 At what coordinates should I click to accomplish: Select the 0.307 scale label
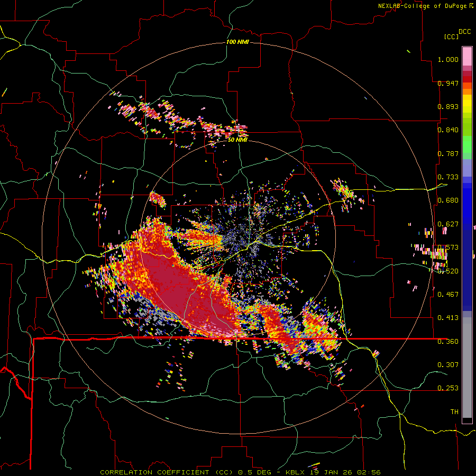pyautogui.click(x=448, y=365)
